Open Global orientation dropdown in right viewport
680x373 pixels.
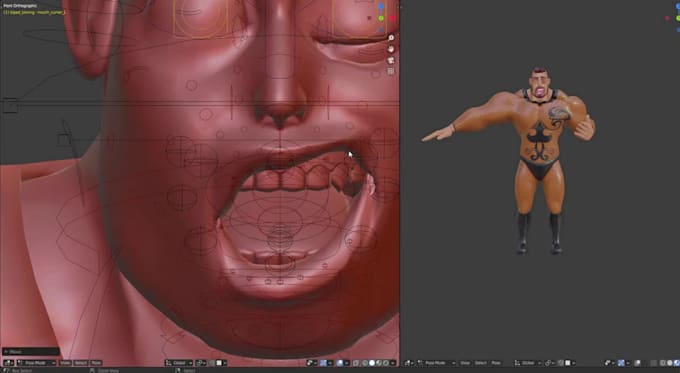point(528,363)
